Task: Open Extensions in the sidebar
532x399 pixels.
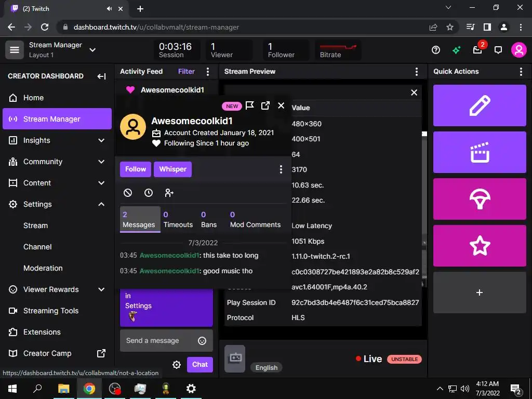Action: (57, 332)
